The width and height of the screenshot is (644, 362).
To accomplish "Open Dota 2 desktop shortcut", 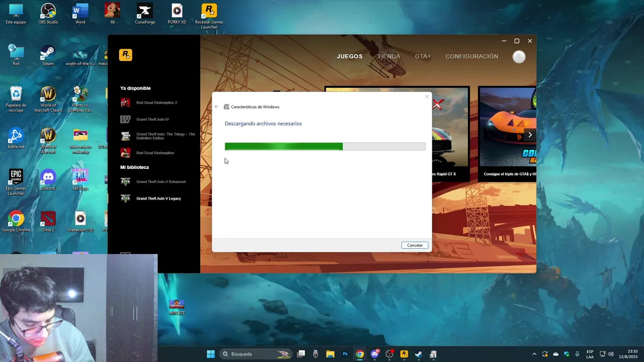I will point(48,221).
